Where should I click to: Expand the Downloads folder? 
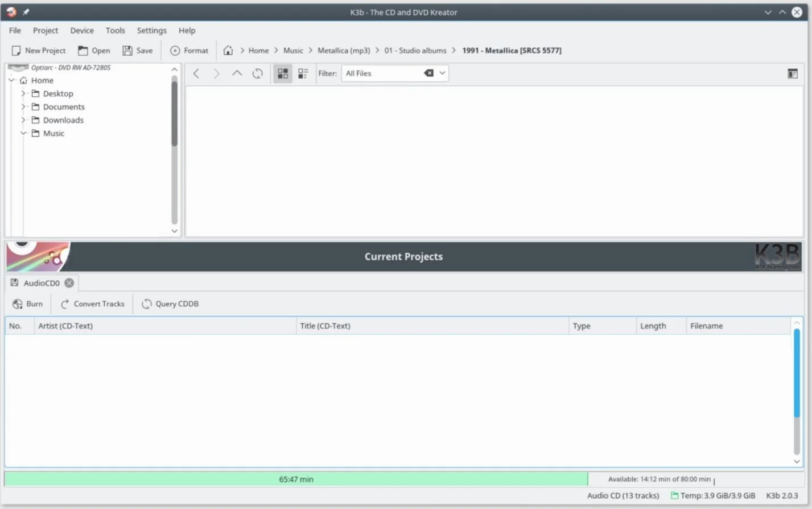pos(23,120)
